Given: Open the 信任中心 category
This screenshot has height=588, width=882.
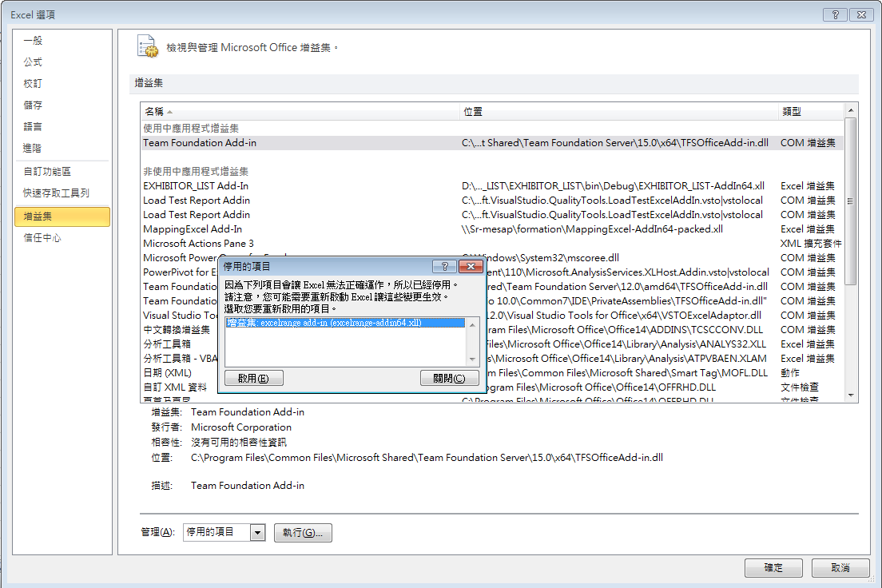Looking at the screenshot, I should [42, 238].
